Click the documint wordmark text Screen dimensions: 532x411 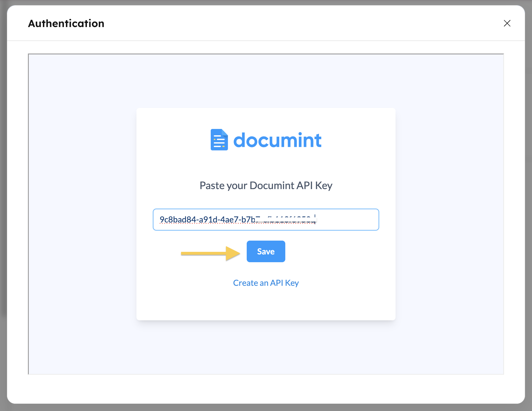(x=277, y=140)
